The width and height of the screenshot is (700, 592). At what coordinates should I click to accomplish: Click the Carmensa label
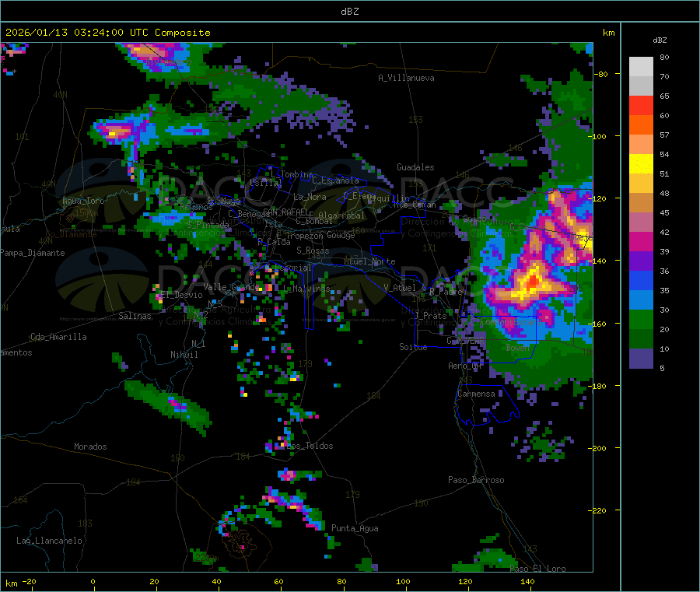[x=476, y=394]
